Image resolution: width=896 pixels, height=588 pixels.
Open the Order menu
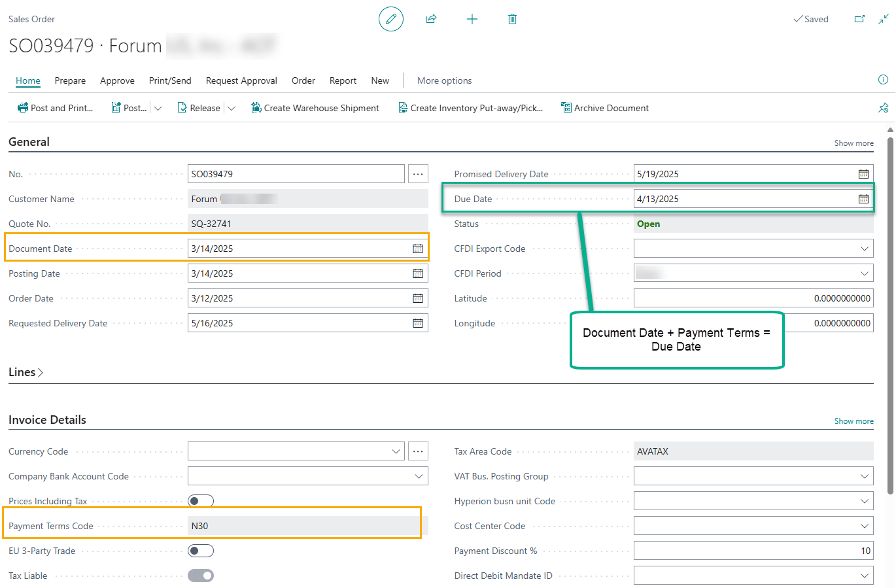pos(303,80)
